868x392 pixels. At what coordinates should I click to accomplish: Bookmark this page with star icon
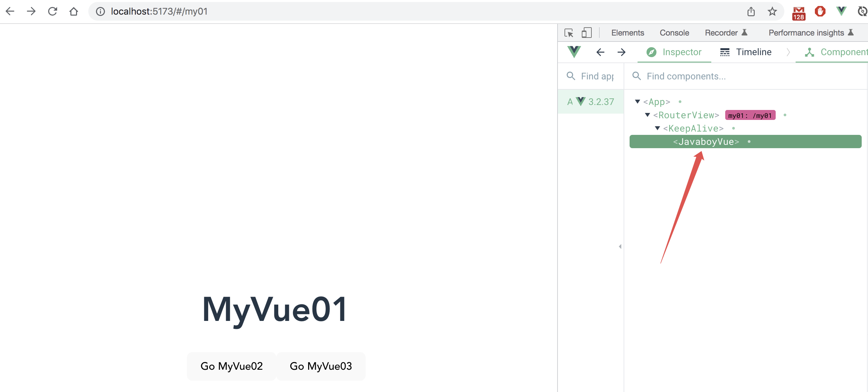pyautogui.click(x=772, y=11)
